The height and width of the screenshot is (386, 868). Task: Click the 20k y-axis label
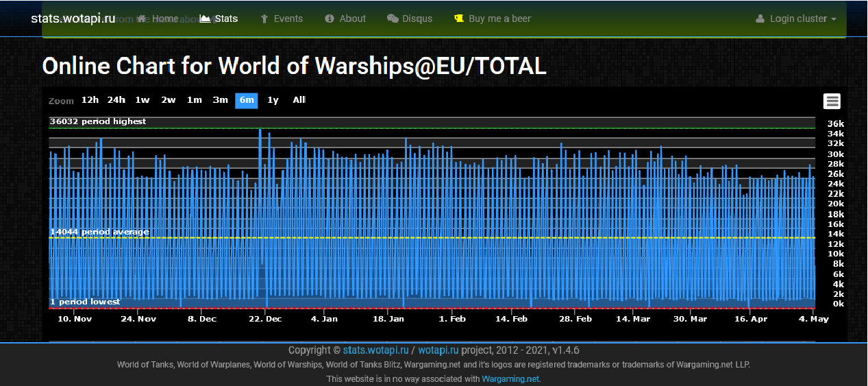(836, 204)
